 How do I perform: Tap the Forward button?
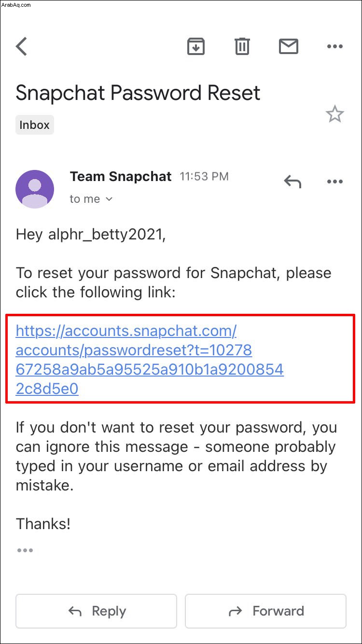[265, 611]
